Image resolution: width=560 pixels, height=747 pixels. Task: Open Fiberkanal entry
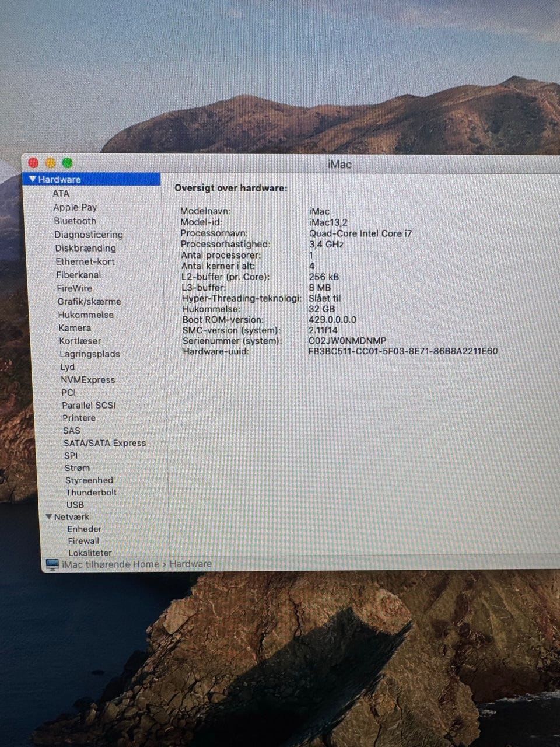click(x=79, y=275)
